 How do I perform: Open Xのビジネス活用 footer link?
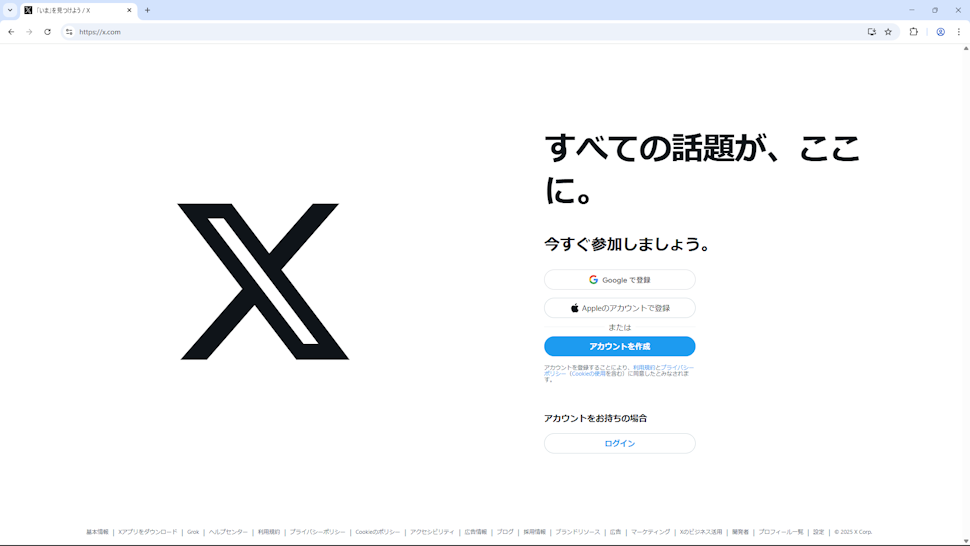coord(701,532)
